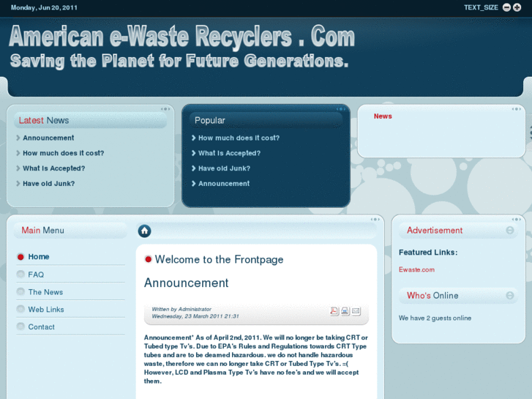Screen dimensions: 532x399
Task: Collapse the Advertisement module
Action: coord(509,230)
